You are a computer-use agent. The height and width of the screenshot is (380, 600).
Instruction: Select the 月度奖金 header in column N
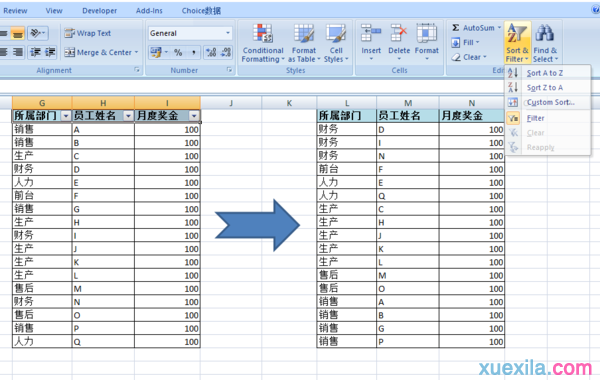coord(472,116)
